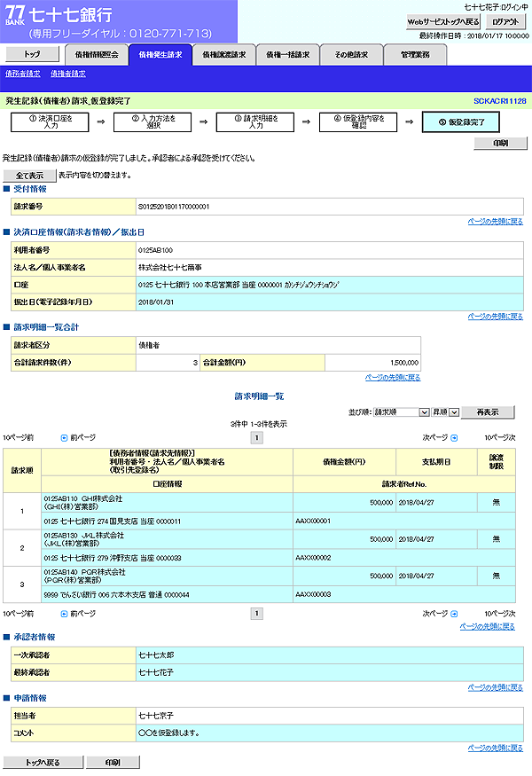The image size is (532, 776).
Task: Click ページの先頭に戻る link below the detail table
Action: pyautogui.click(x=488, y=626)
